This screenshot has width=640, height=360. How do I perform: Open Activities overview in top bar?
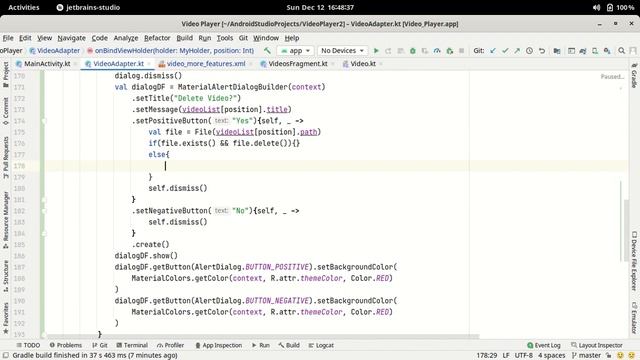point(24,7)
